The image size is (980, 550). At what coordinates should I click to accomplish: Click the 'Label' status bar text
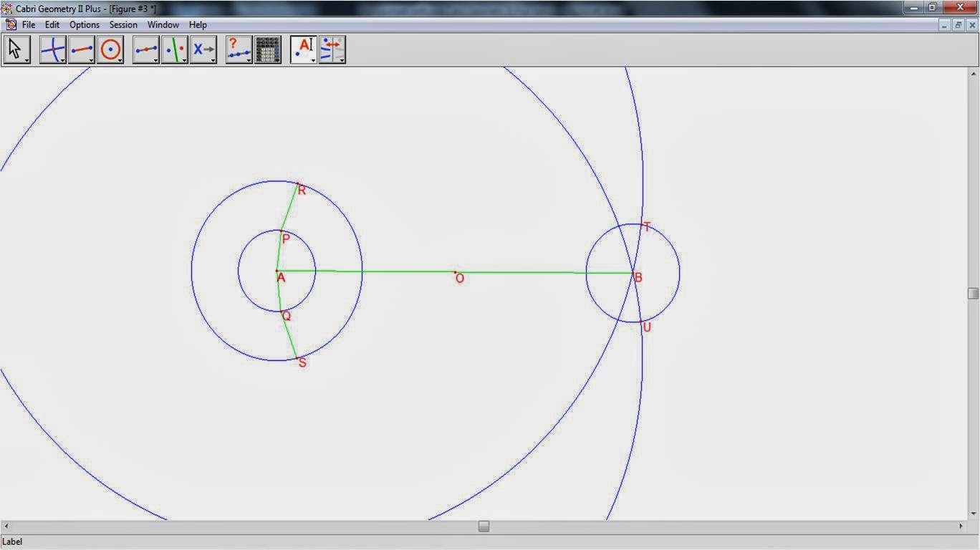[12, 541]
